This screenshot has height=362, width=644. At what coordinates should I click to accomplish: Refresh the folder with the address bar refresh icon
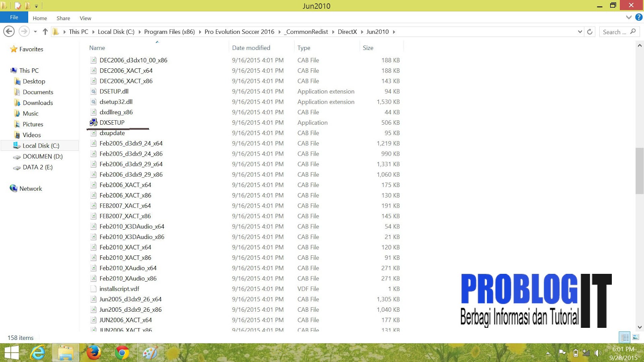pos(590,32)
